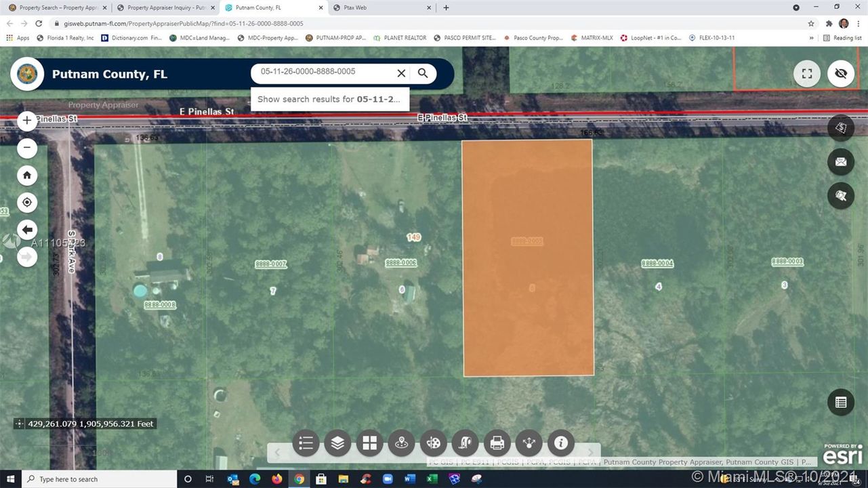Open the Apps bookmarks shortcut
Screen dimensions: 868x488
tap(18, 38)
